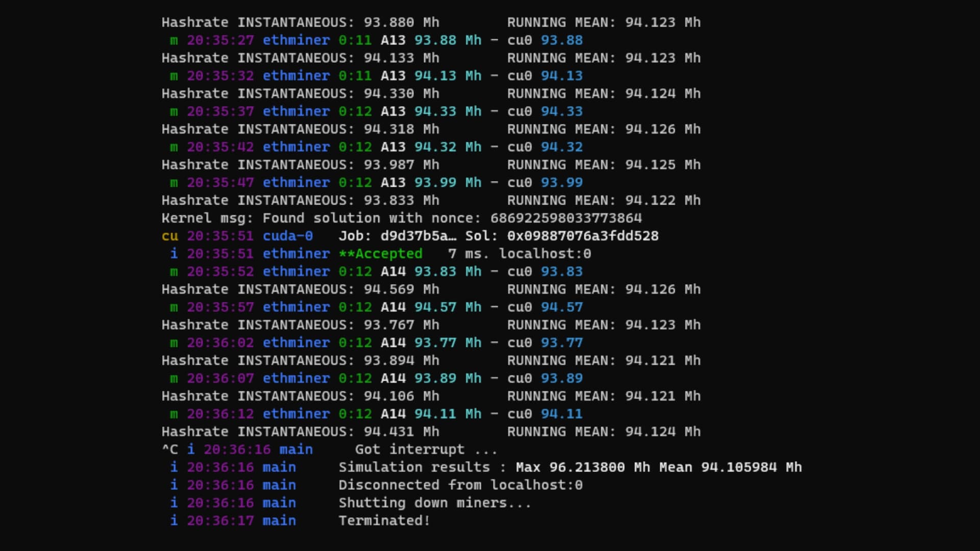980x551 pixels.
Task: Click the Terminated! message
Action: [384, 521]
